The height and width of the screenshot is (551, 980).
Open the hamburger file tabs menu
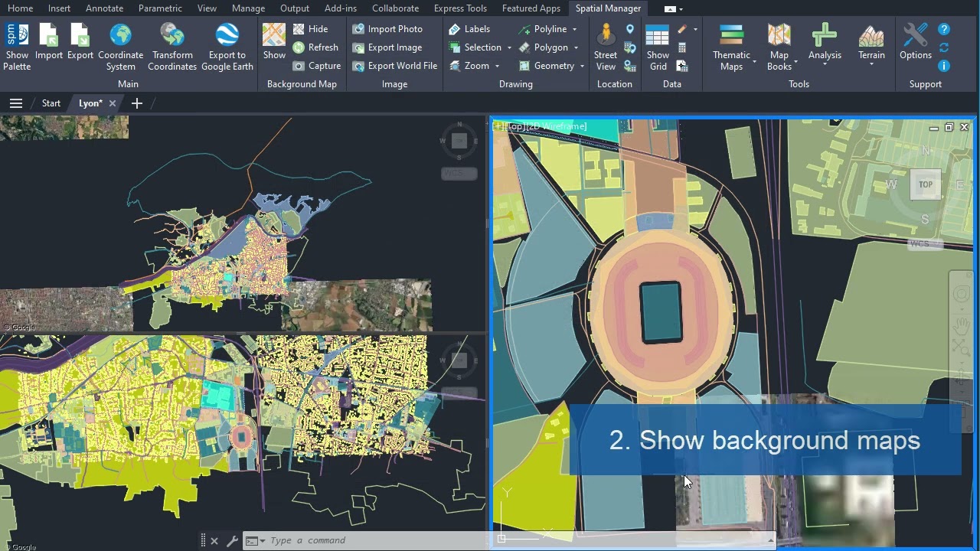[x=16, y=103]
